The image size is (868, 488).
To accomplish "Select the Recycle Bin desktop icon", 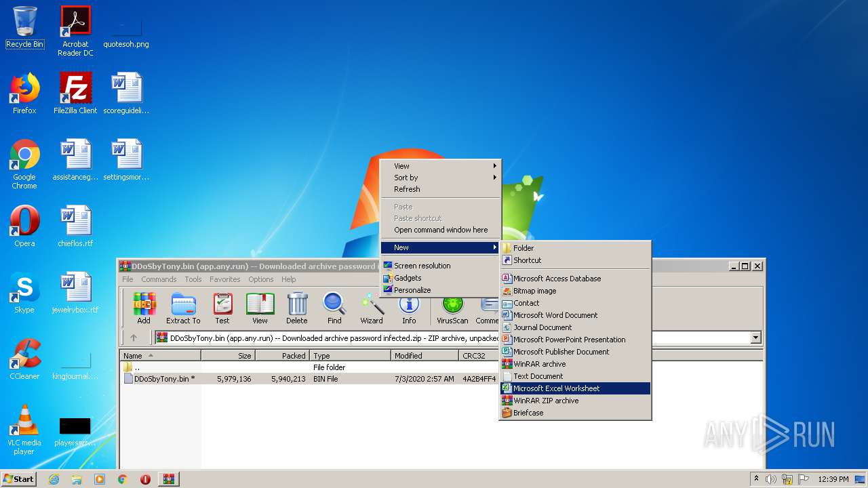I will coord(24,28).
